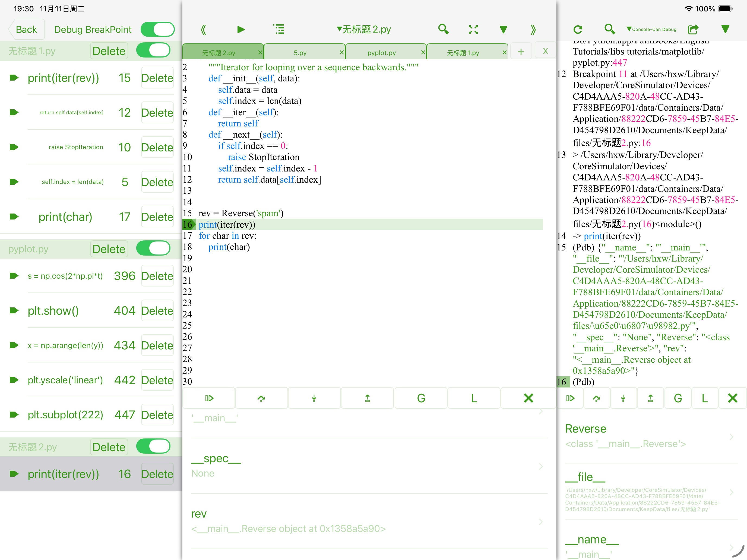Image resolution: width=747 pixels, height=560 pixels.
Task: Switch to the 5.py tab
Action: pyautogui.click(x=300, y=53)
